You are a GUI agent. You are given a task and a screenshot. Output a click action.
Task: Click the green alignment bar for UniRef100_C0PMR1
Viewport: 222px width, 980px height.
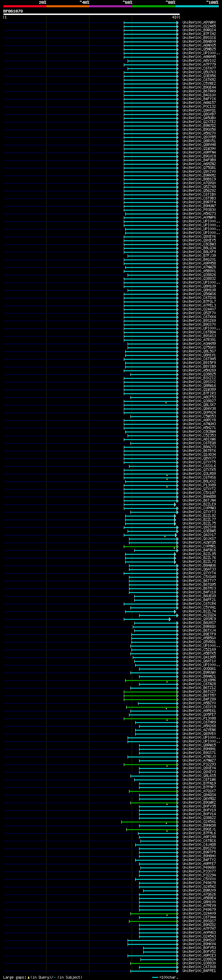coord(151,547)
